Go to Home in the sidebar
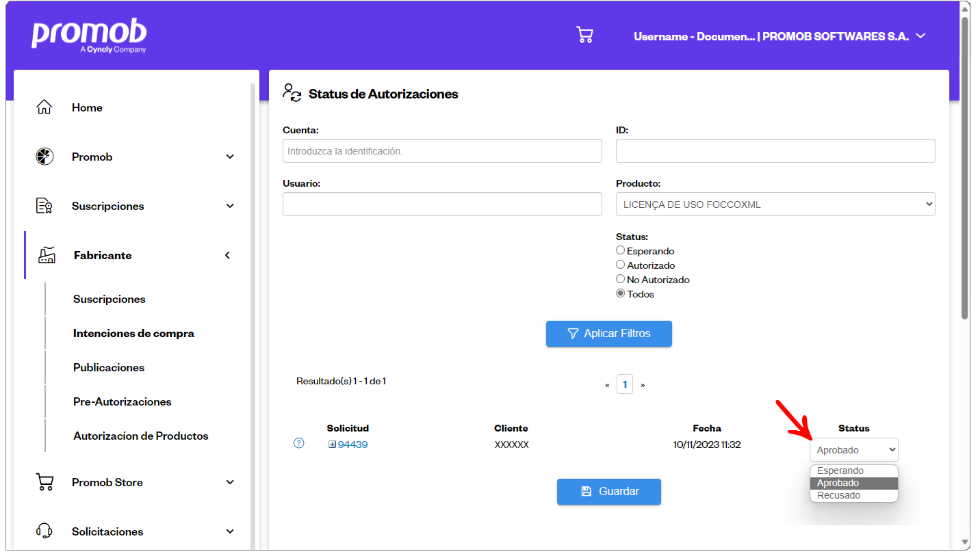 [x=87, y=107]
